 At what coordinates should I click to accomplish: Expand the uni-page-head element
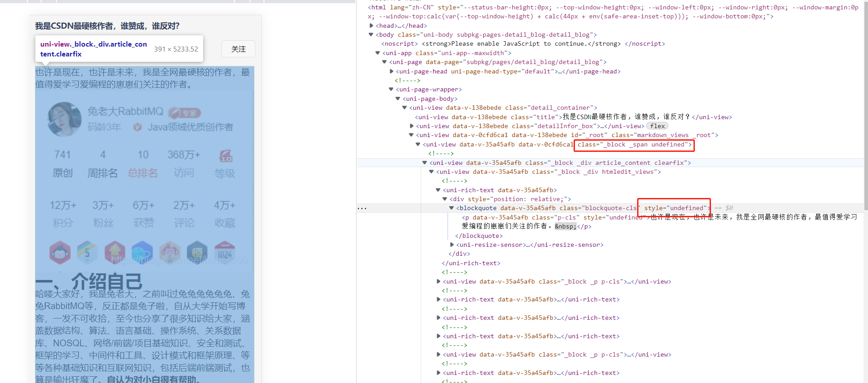pyautogui.click(x=391, y=71)
